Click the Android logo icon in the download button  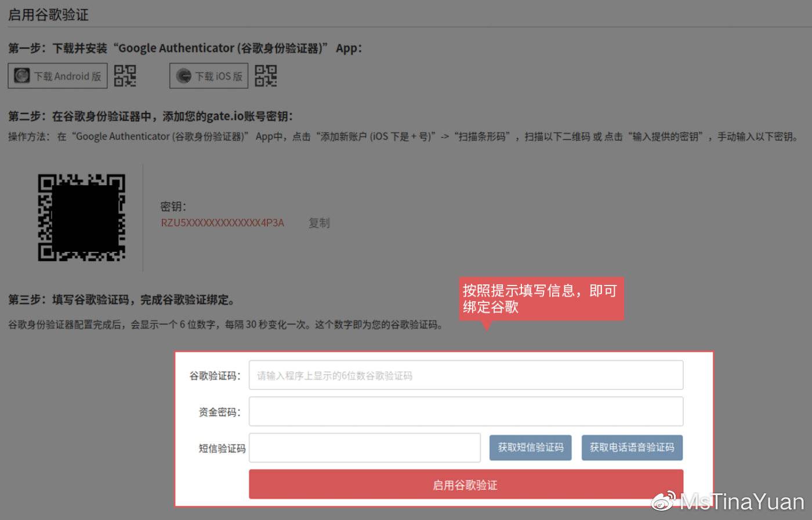(22, 76)
